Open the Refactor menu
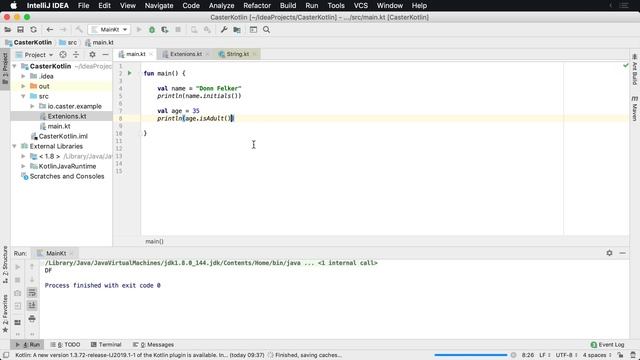 tap(257, 6)
